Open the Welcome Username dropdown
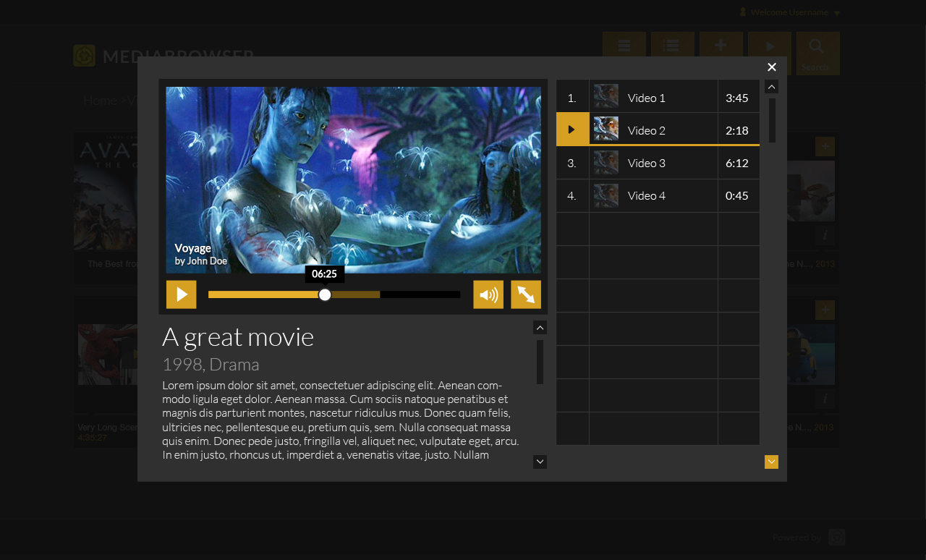Screen dimensions: 926x560 pos(795,12)
